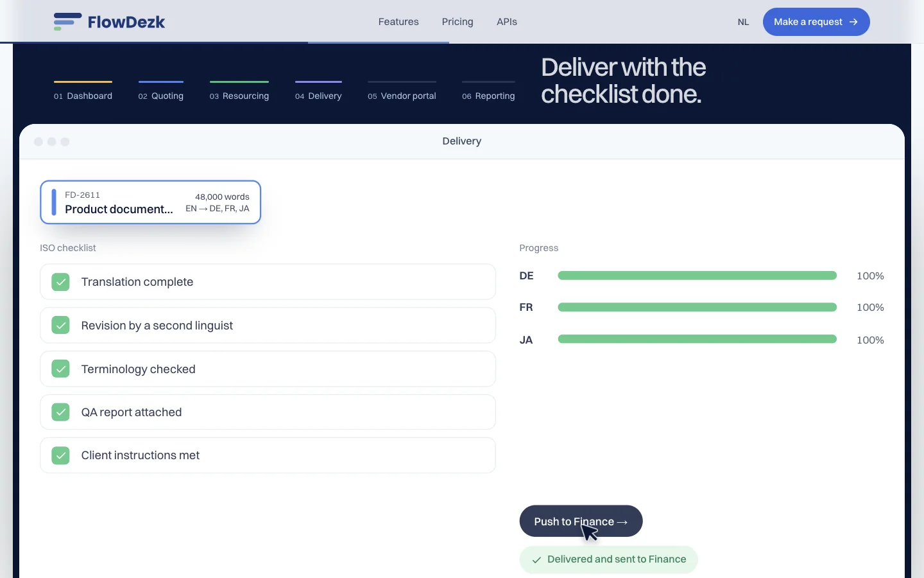Select the 01 Dashboard tab
Viewport: 924px width, 578px height.
[x=83, y=91]
